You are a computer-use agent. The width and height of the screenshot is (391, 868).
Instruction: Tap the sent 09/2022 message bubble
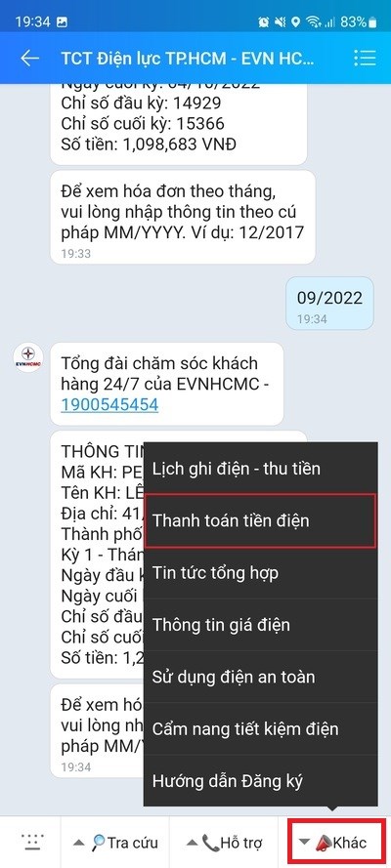(329, 304)
